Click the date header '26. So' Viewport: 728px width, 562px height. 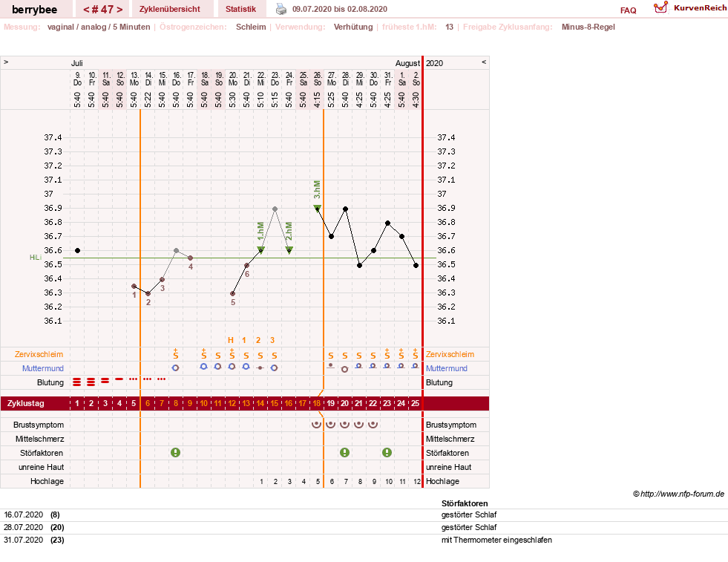318,79
